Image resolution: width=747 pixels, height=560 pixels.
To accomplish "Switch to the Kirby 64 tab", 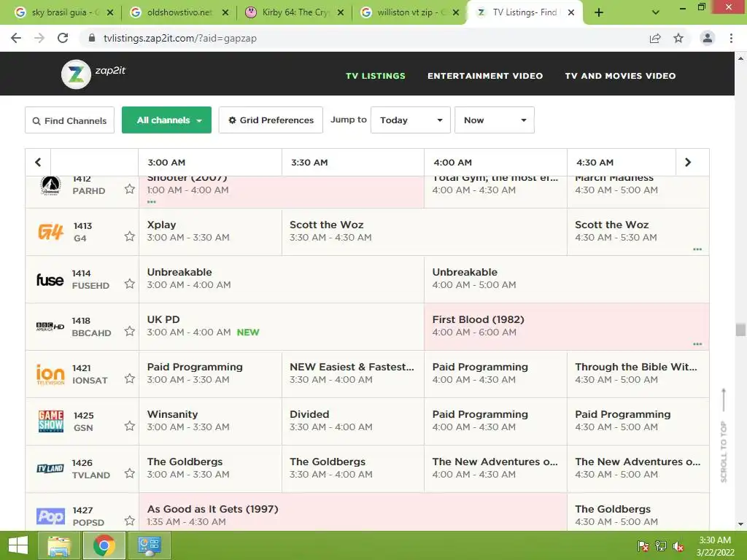I will tap(294, 12).
